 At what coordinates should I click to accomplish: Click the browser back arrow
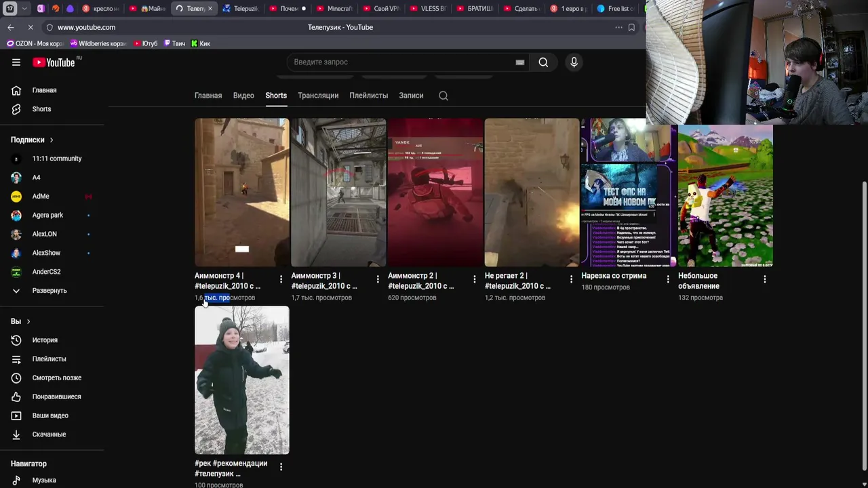point(11,27)
